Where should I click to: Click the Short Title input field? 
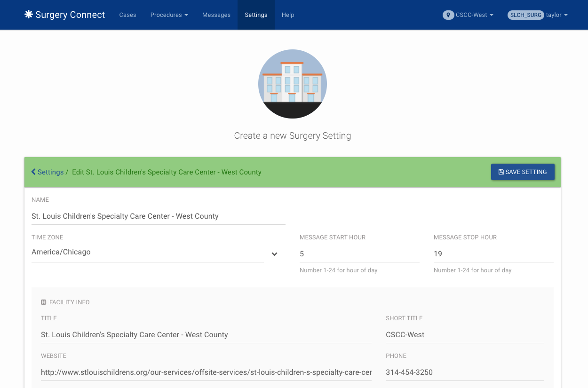pos(465,335)
